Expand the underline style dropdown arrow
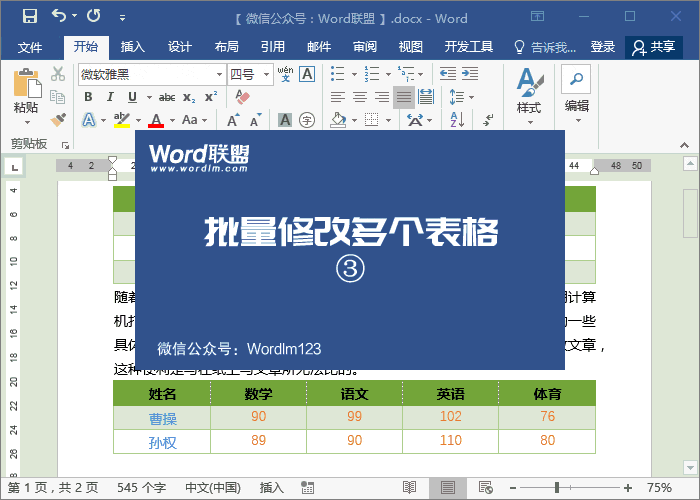This screenshot has width=700, height=500. [x=149, y=97]
